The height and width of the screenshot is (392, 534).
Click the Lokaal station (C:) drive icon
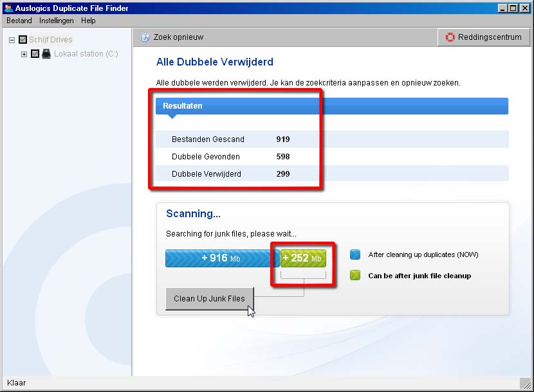46,54
